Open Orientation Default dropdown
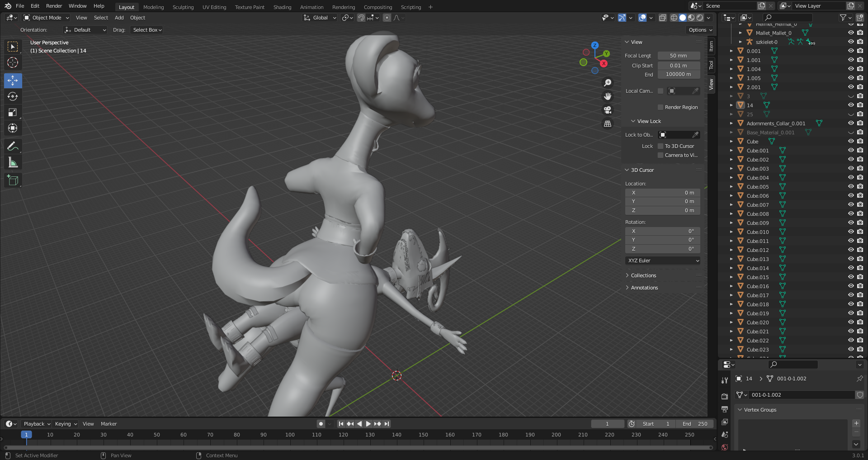868x460 pixels. [85, 30]
